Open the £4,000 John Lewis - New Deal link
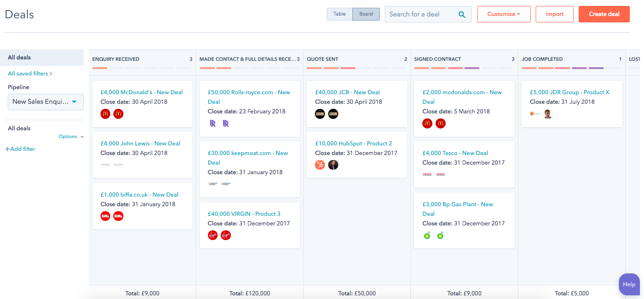Screen dimensions: 644x299 coord(140,144)
